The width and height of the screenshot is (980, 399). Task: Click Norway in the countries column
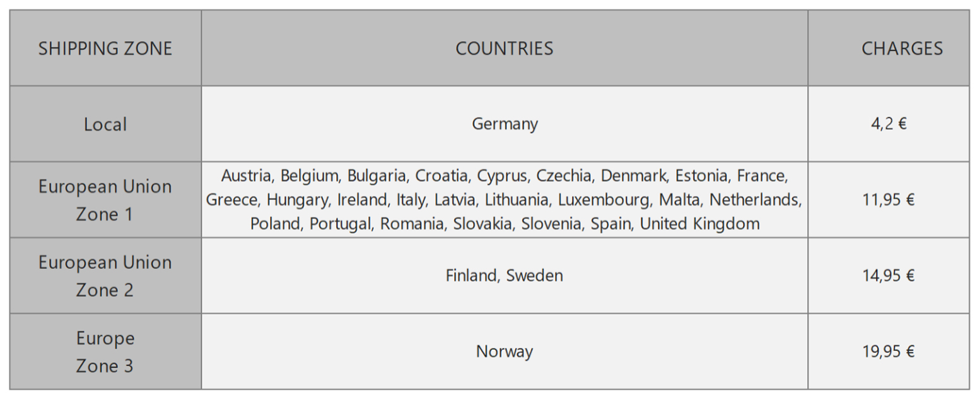point(504,352)
